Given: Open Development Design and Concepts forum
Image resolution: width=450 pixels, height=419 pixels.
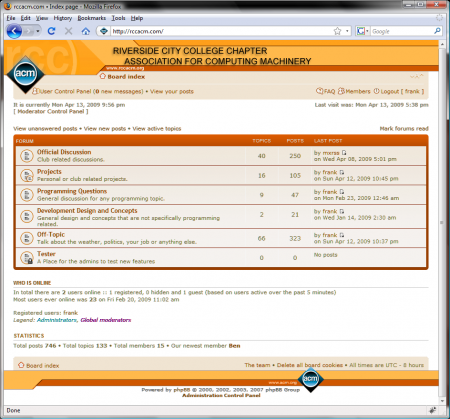Looking at the screenshot, I should (x=87, y=211).
